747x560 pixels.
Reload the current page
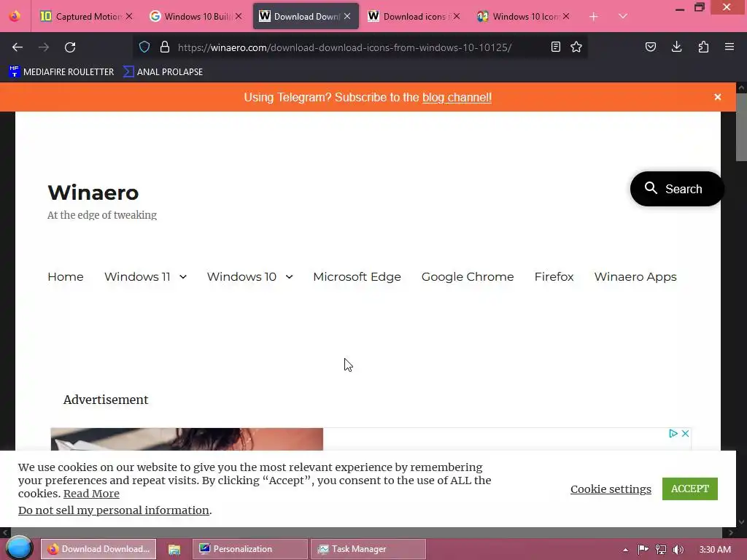point(70,47)
